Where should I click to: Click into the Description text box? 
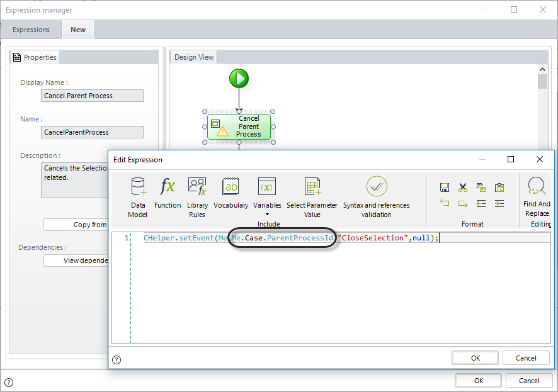[x=75, y=180]
